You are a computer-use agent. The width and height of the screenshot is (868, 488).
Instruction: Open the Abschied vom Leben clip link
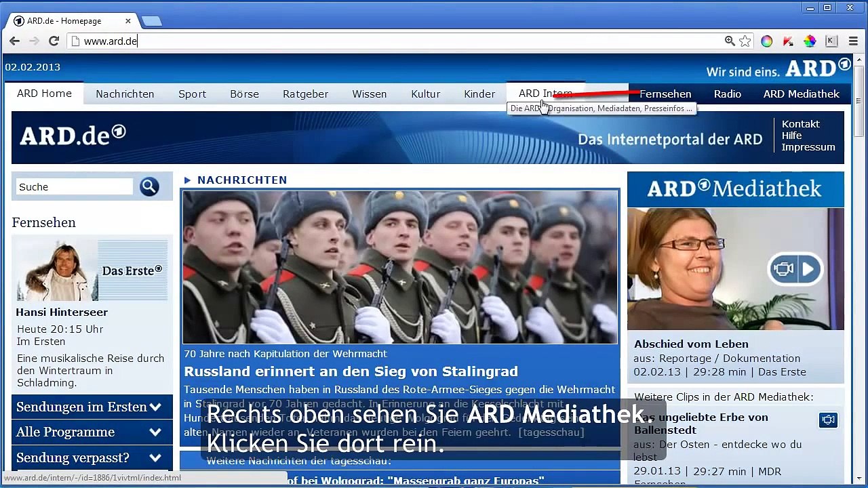pyautogui.click(x=691, y=344)
